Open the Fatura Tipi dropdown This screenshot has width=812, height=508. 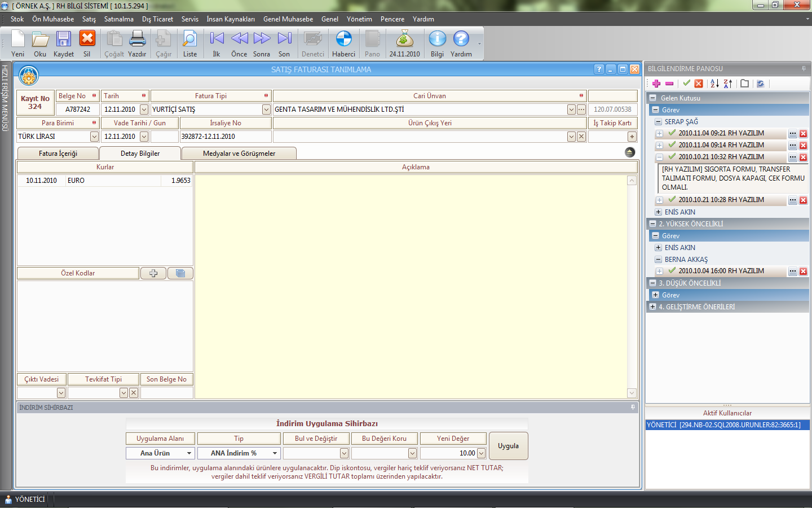pos(266,110)
